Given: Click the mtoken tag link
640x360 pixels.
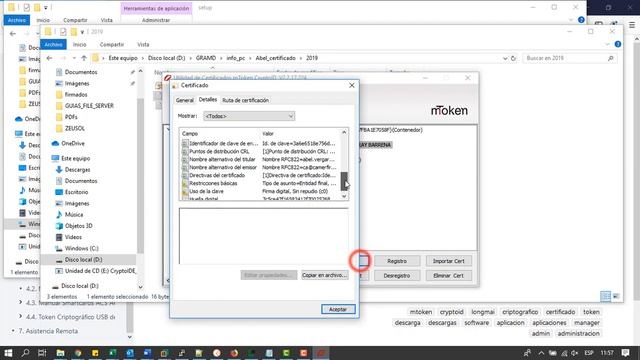Looking at the screenshot, I should click(x=421, y=312).
